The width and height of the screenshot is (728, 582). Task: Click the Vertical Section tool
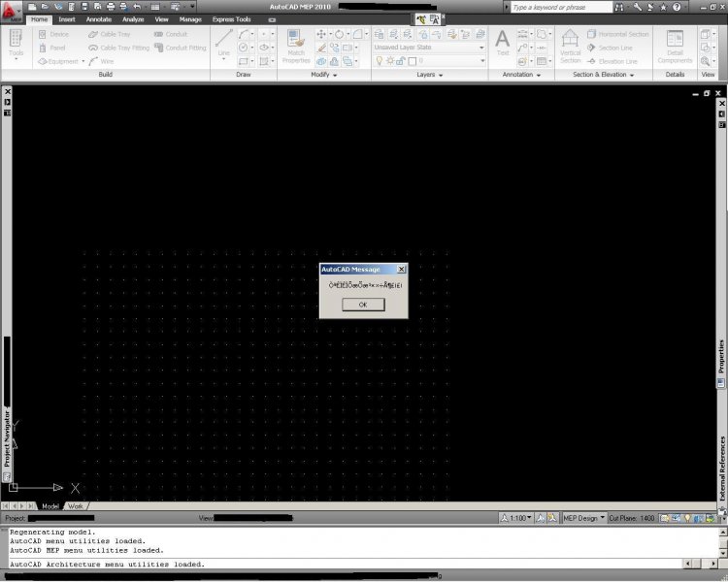point(570,46)
